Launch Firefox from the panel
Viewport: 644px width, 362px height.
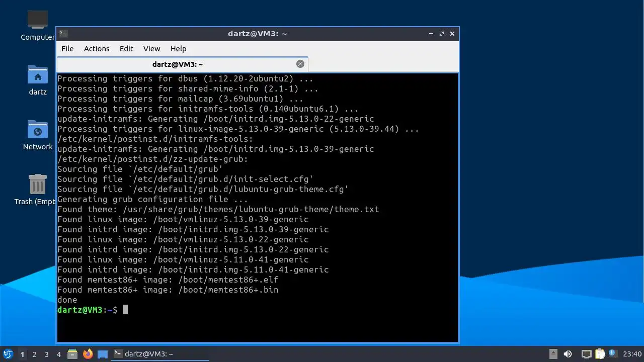[x=88, y=354]
